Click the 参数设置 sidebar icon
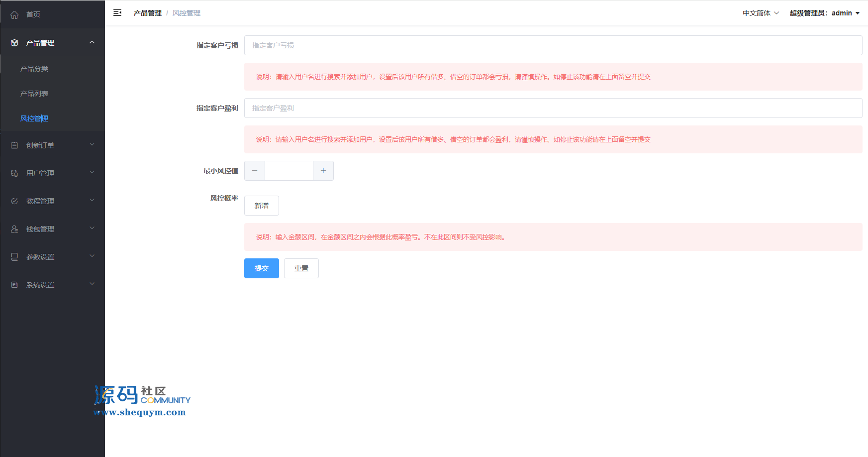 14,257
